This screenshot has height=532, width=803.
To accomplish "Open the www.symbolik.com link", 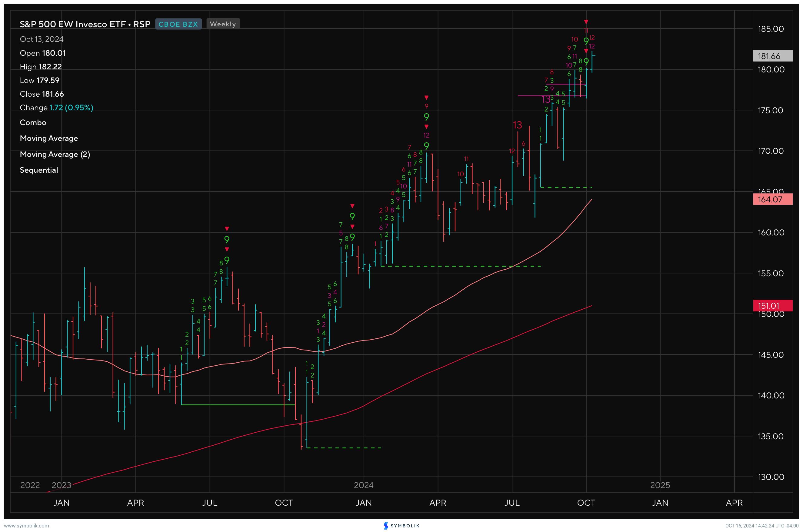I will coord(26,526).
